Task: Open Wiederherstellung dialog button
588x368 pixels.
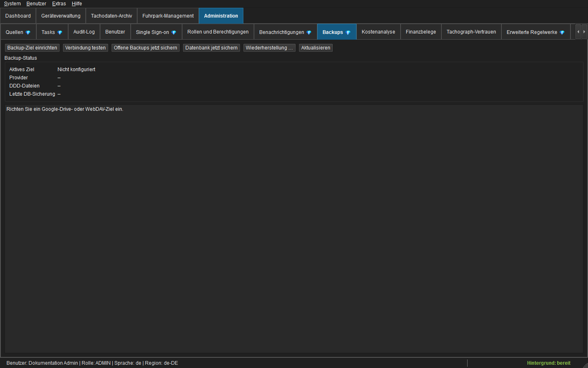Action: pyautogui.click(x=269, y=48)
